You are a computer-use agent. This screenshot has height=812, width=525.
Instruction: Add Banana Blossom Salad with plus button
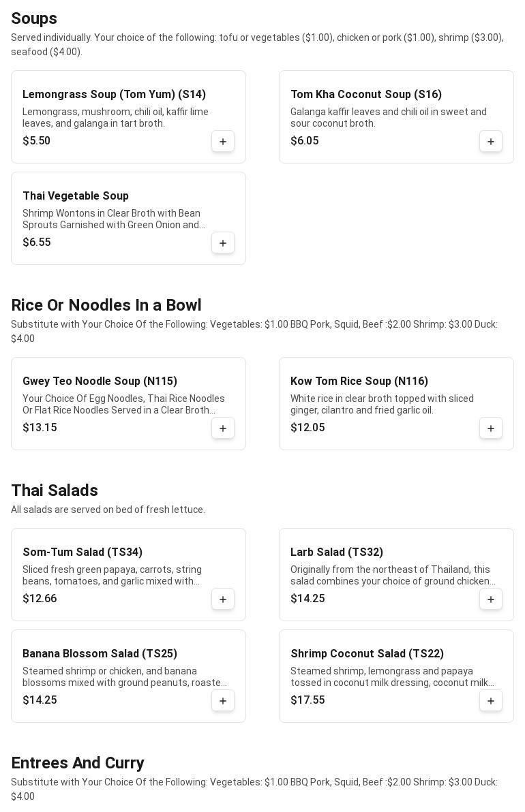[223, 701]
